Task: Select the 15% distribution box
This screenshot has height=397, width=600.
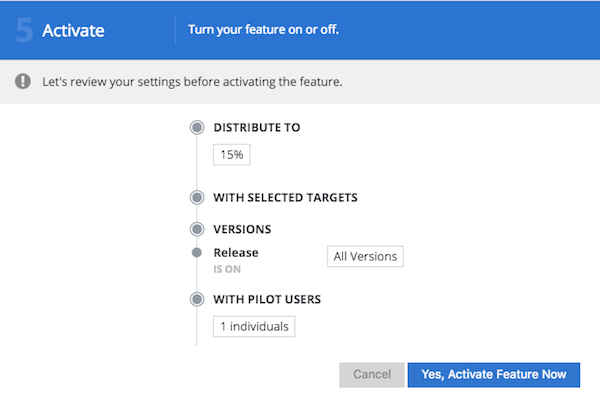Action: [x=232, y=155]
